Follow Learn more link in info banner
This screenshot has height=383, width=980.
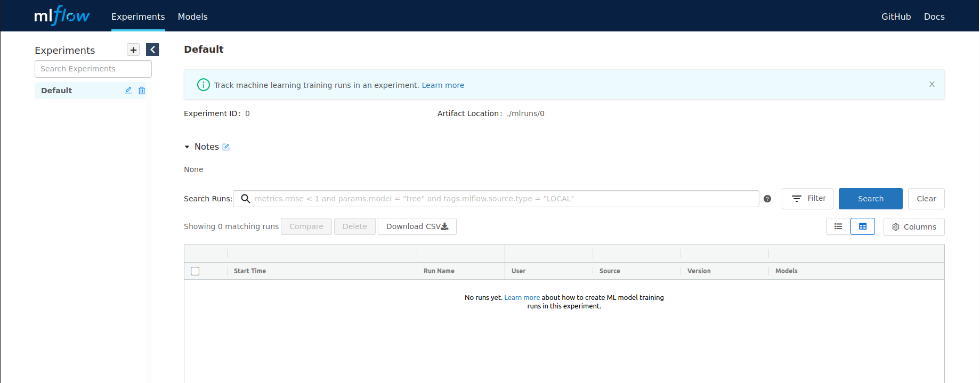443,85
